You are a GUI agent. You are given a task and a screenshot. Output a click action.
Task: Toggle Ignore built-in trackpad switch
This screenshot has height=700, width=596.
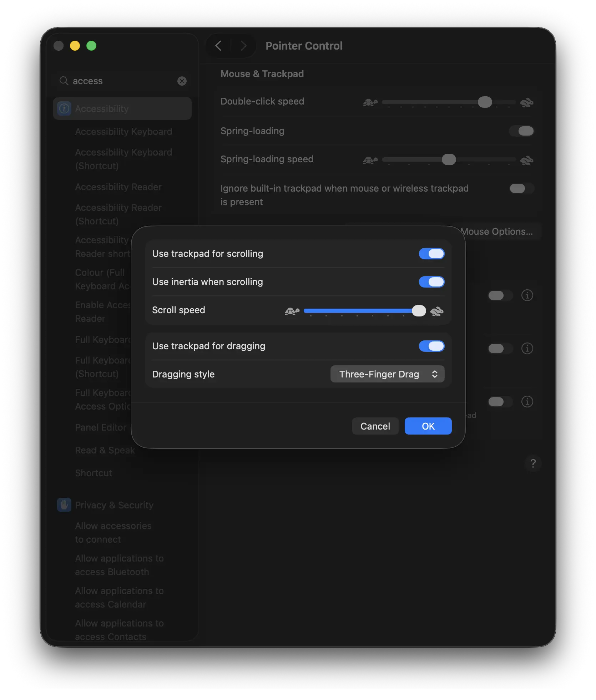[x=521, y=188]
